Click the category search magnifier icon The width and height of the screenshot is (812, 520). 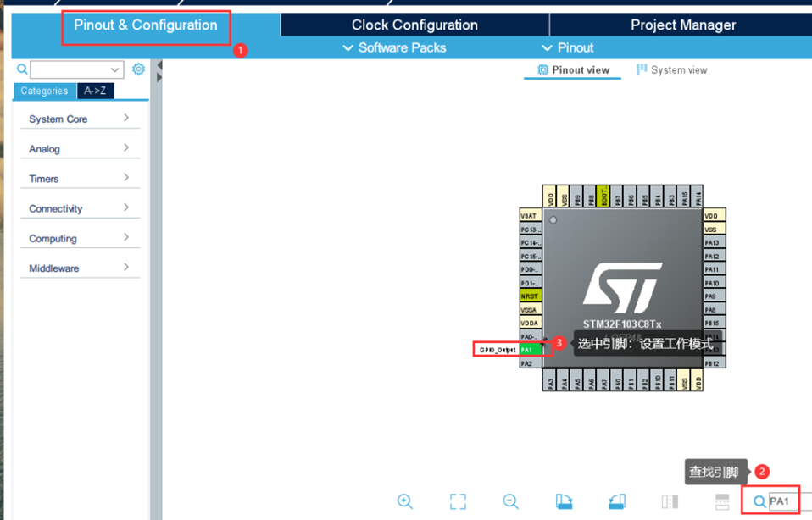click(22, 69)
